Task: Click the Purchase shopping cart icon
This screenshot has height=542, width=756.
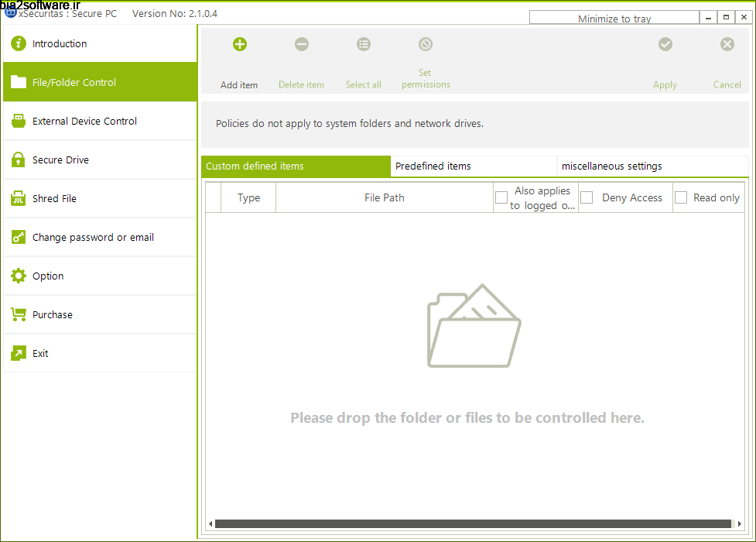Action: pyautogui.click(x=17, y=314)
